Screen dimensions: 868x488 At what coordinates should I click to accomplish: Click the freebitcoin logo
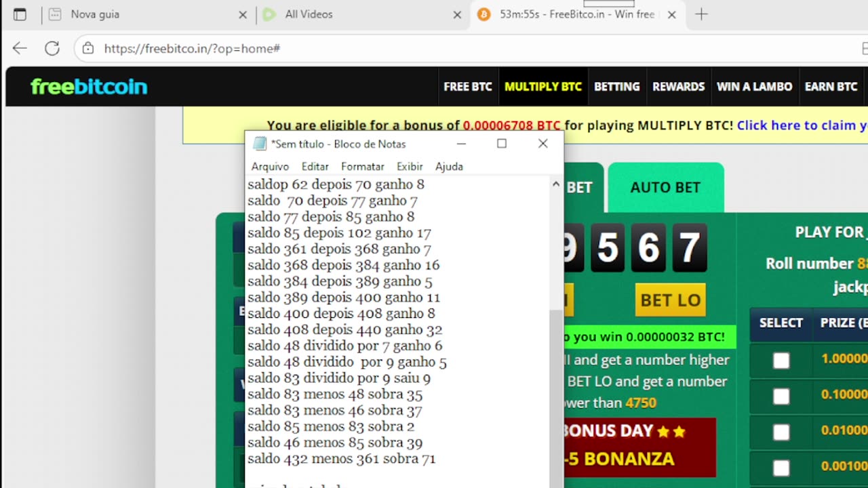pyautogui.click(x=89, y=87)
